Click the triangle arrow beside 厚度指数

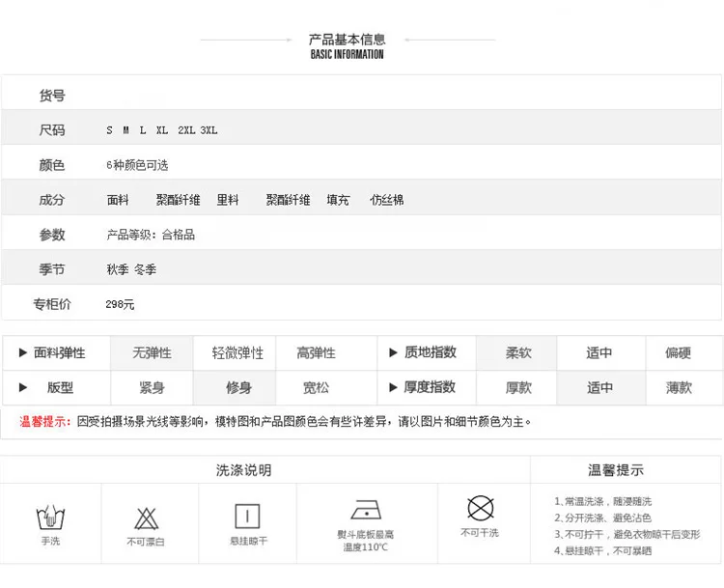(394, 387)
